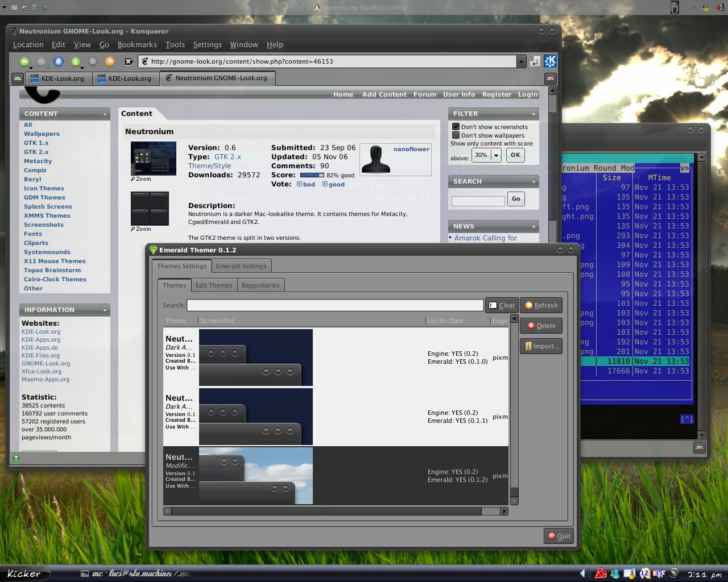Click the horizontal scrollbar of the theme list
728x582 pixels.
[x=336, y=511]
